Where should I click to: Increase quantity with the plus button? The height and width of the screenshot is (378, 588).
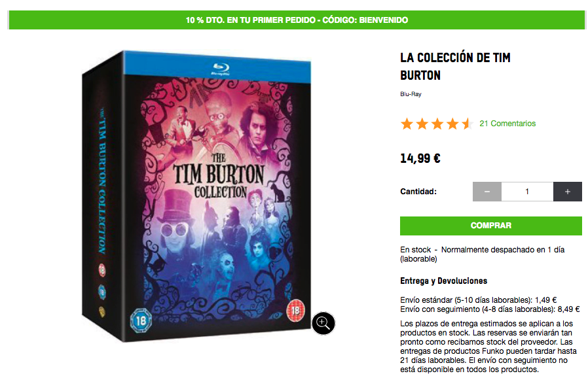[x=568, y=192]
